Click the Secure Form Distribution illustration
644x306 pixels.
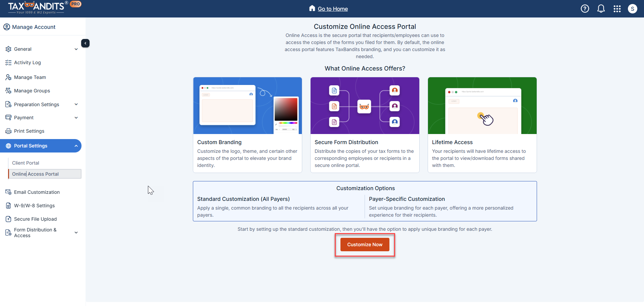point(365,105)
